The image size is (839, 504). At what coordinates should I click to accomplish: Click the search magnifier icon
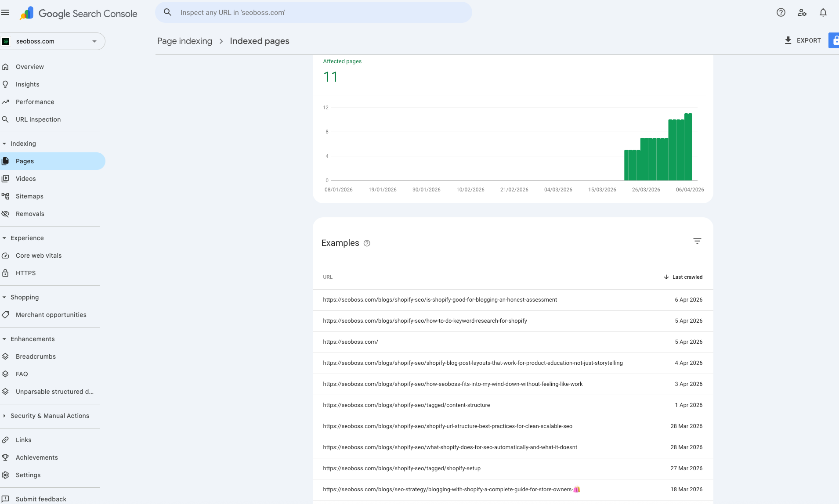click(x=167, y=12)
